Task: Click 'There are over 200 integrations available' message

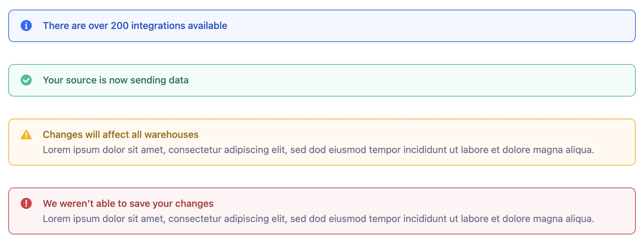Action: point(135,26)
